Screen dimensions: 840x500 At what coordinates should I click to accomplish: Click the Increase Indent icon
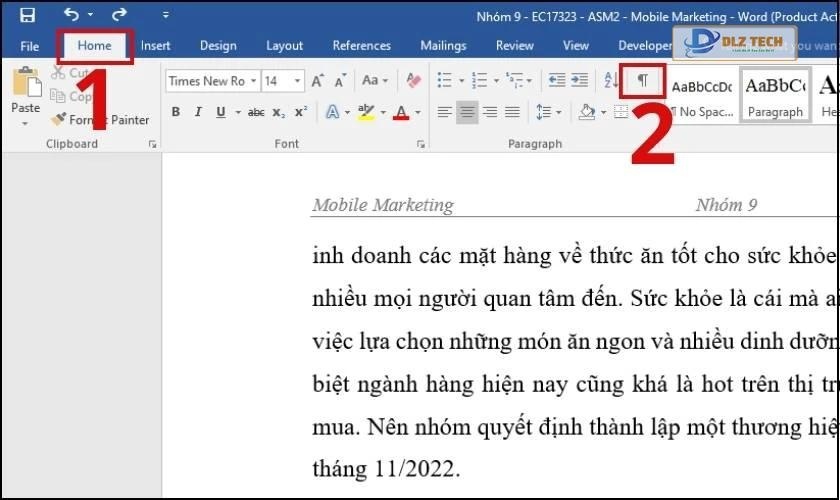click(580, 81)
